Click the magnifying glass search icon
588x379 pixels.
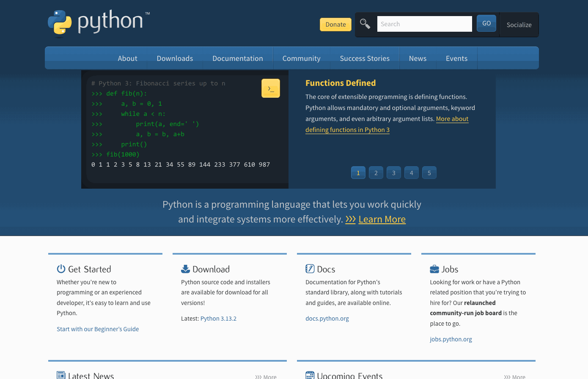click(x=365, y=24)
